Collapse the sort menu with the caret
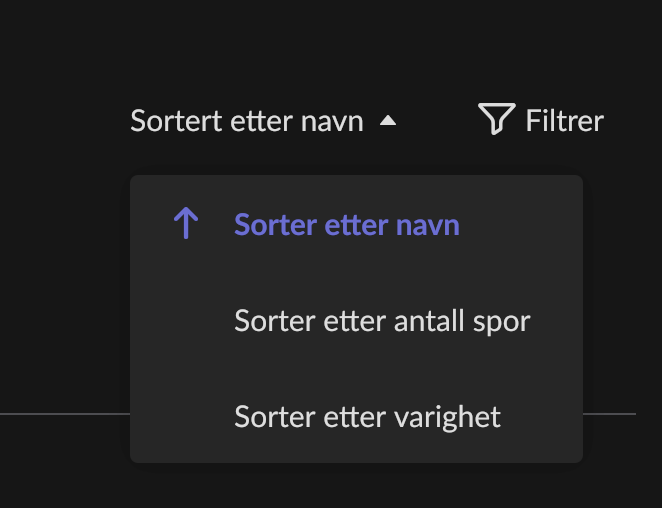This screenshot has width=662, height=508. coord(388,122)
